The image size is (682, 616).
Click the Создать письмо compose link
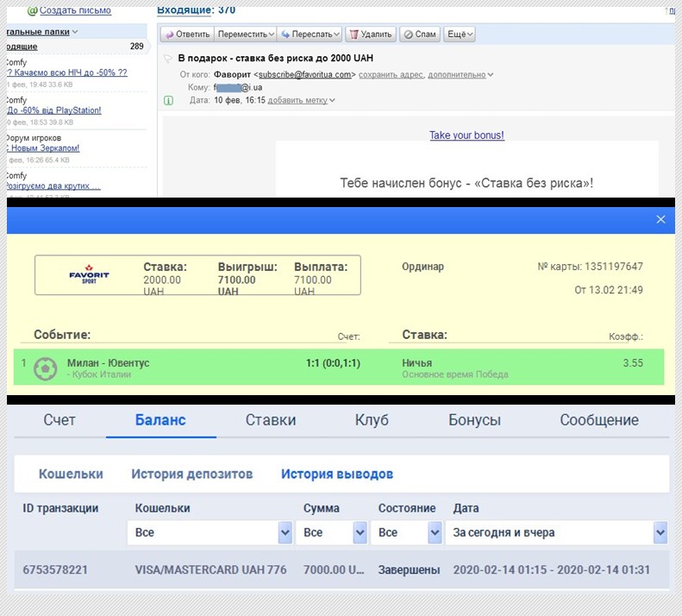(x=75, y=10)
